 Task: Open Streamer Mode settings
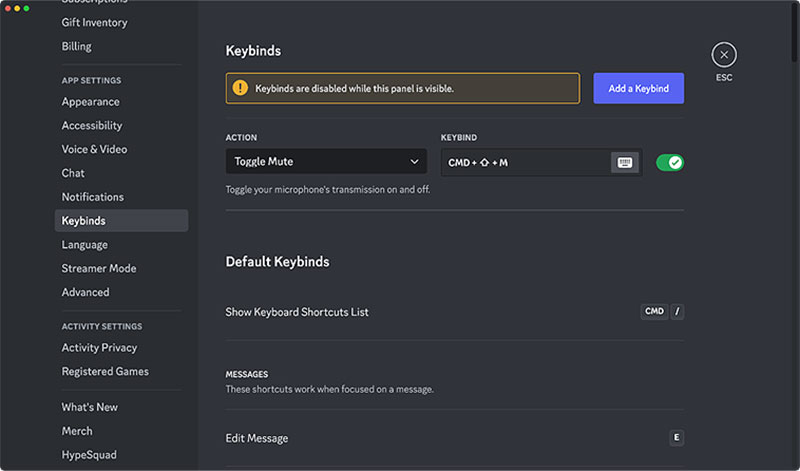[99, 269]
